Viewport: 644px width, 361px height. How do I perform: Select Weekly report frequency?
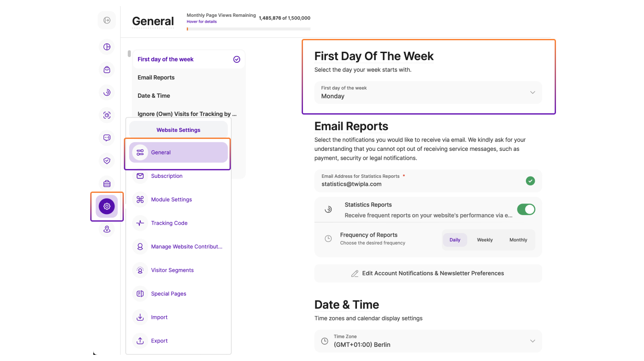pyautogui.click(x=485, y=240)
